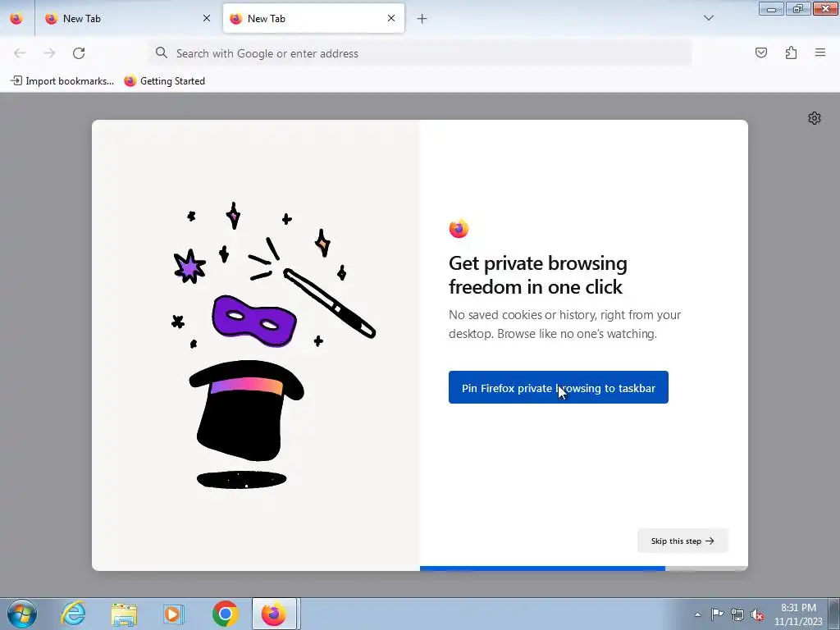Viewport: 840px width, 630px height.
Task: Select the active second New Tab
Action: coord(313,18)
